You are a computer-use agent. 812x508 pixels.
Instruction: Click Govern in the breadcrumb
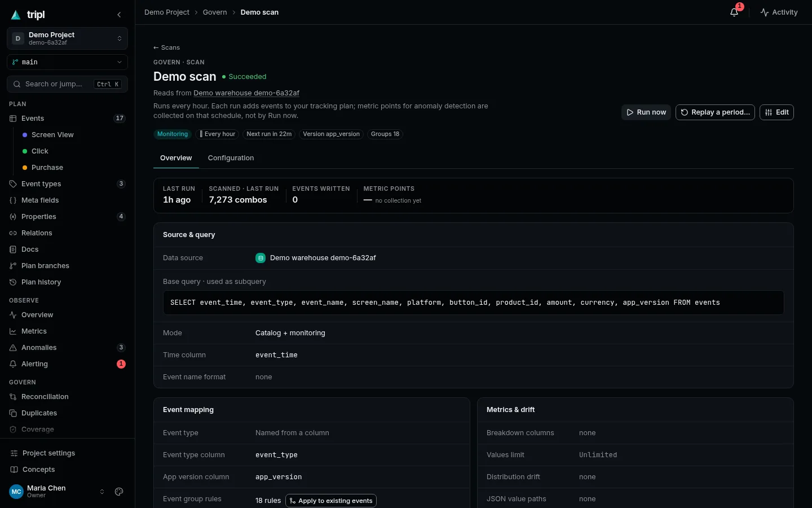pyautogui.click(x=215, y=12)
